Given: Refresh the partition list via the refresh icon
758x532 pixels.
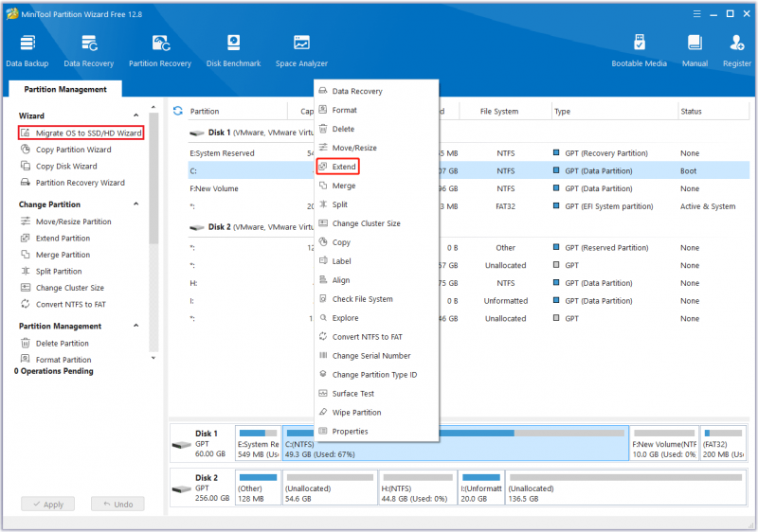Looking at the screenshot, I should (x=178, y=111).
